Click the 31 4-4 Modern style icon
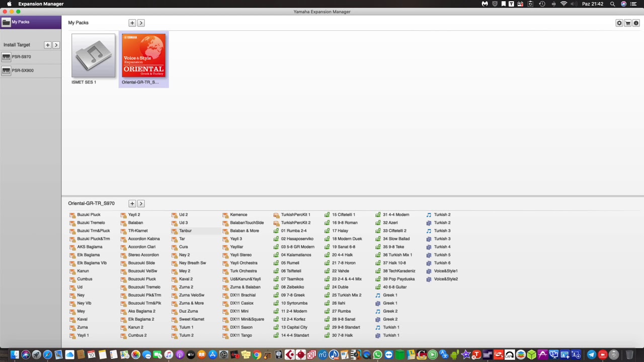 tap(378, 215)
